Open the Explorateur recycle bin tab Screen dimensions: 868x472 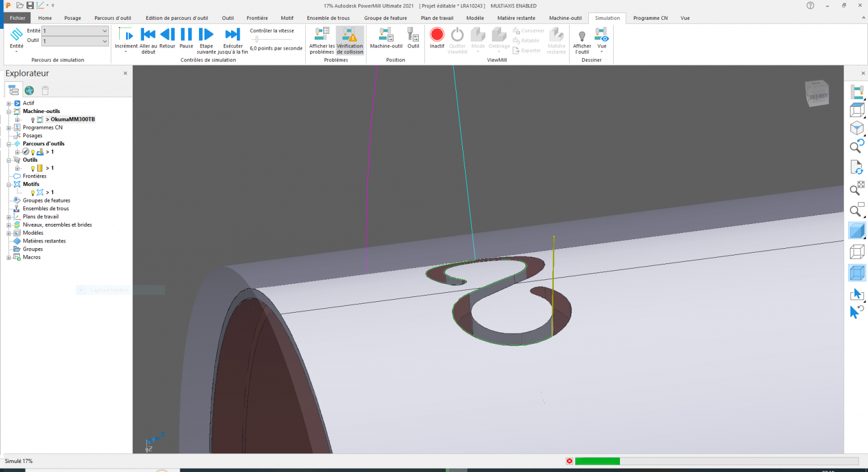tap(45, 90)
